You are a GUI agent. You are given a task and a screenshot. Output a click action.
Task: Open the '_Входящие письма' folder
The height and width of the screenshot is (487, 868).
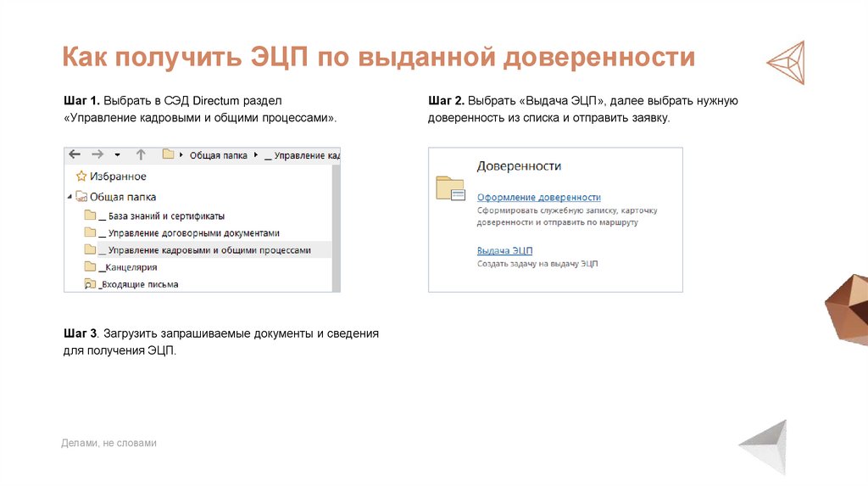click(x=138, y=284)
